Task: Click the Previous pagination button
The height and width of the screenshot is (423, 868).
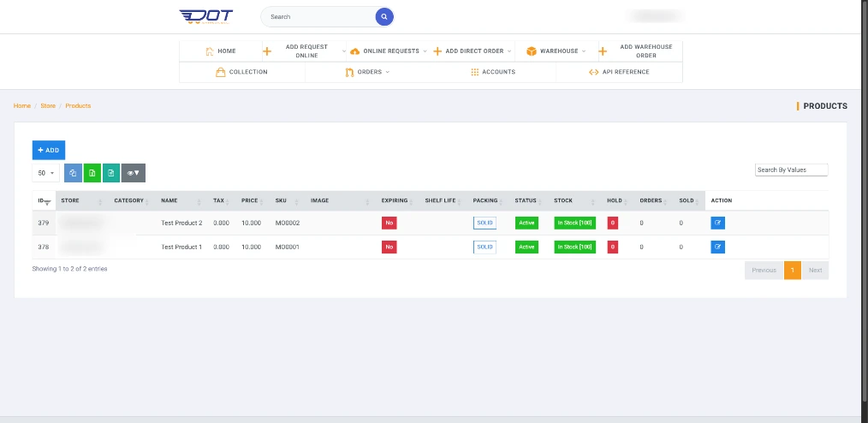Action: pyautogui.click(x=764, y=271)
